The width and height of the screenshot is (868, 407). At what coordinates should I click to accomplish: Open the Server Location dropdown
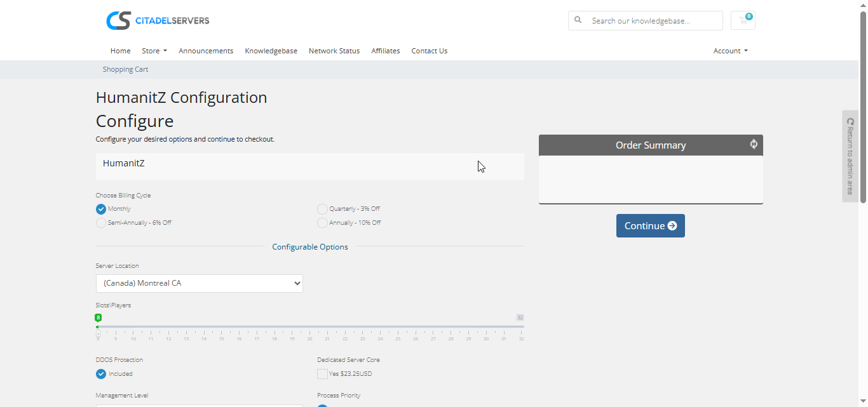tap(199, 283)
